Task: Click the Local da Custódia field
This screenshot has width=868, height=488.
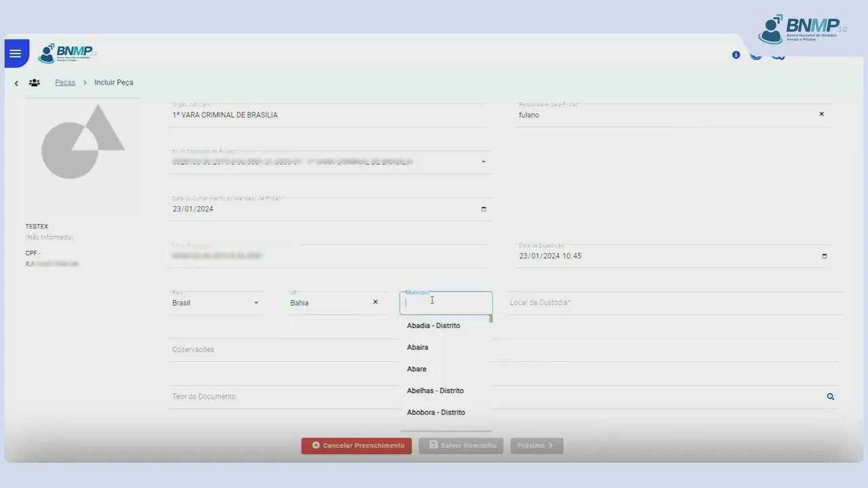Action: tap(675, 303)
